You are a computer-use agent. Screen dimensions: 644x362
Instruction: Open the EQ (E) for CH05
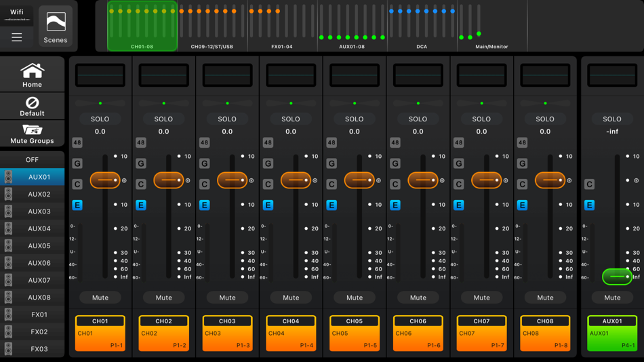tap(331, 205)
